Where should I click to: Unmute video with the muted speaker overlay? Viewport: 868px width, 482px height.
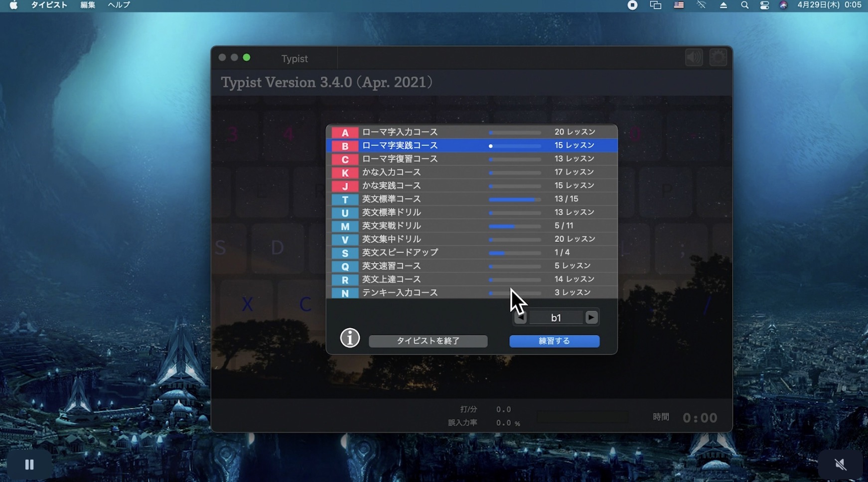pos(841,465)
